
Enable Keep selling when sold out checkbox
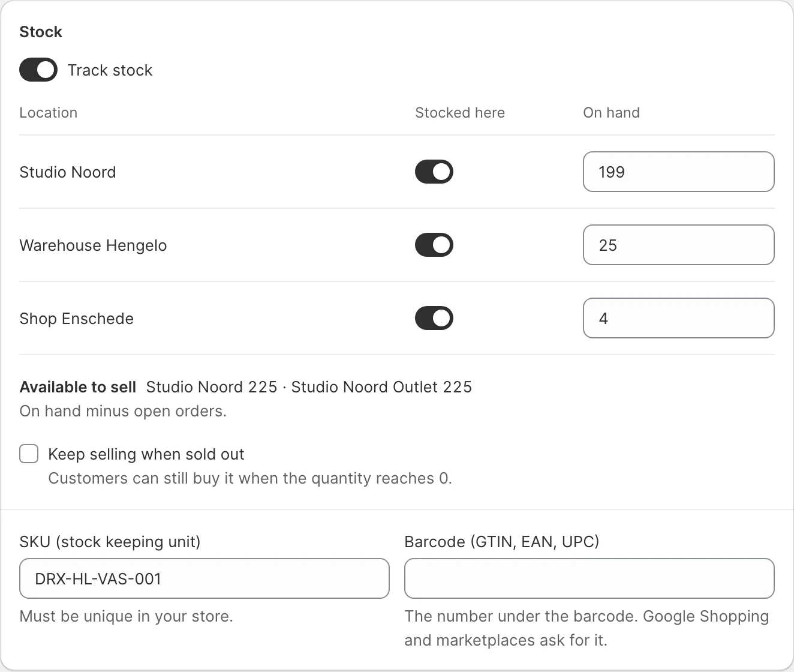click(29, 454)
